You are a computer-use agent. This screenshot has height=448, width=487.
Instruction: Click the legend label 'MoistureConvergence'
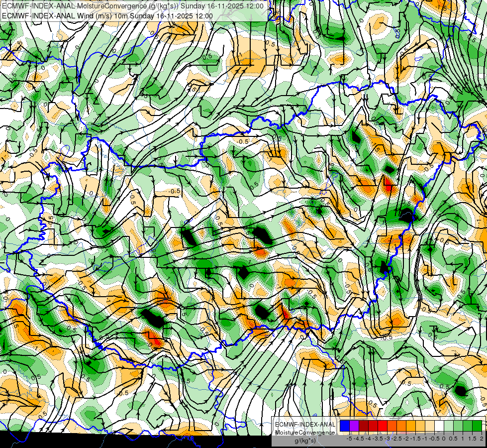[x=305, y=433]
